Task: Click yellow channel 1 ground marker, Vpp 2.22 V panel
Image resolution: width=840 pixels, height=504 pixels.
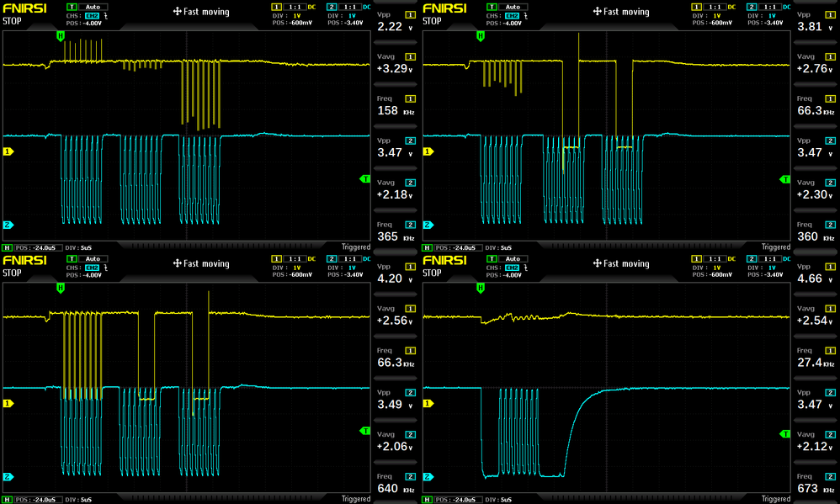Action: click(8, 151)
